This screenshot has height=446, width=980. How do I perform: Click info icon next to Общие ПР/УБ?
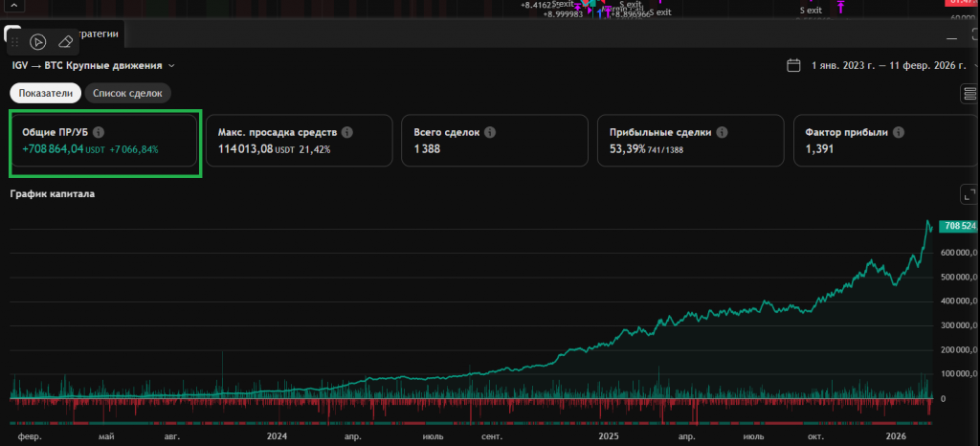(x=99, y=133)
